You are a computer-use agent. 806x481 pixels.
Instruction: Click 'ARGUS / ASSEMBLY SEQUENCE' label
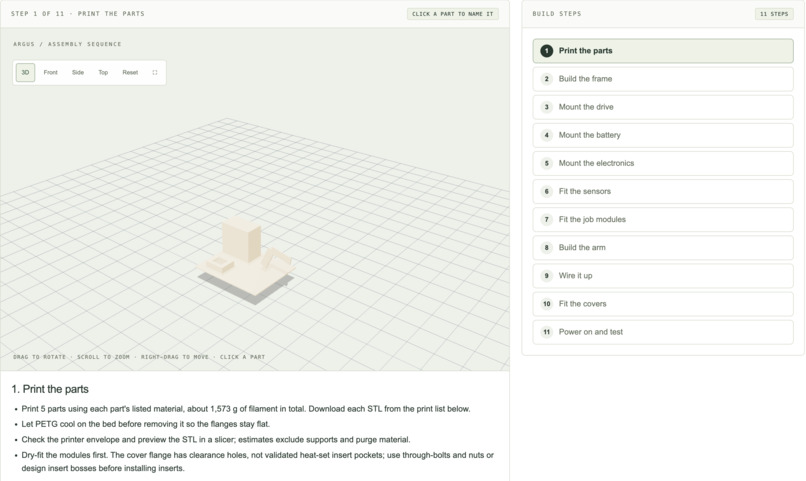click(67, 44)
